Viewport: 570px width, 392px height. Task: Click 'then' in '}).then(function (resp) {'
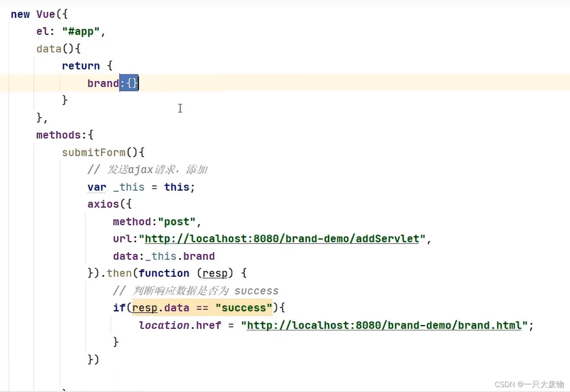[119, 273]
